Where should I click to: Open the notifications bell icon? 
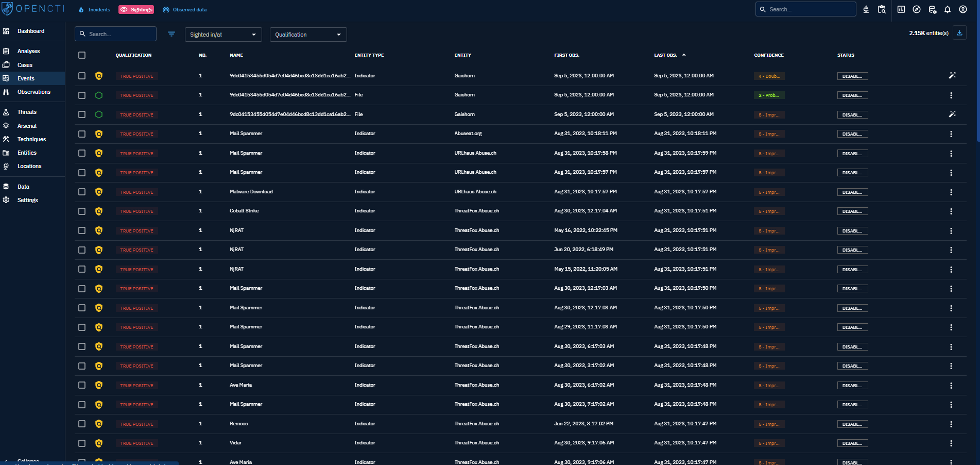(x=947, y=9)
